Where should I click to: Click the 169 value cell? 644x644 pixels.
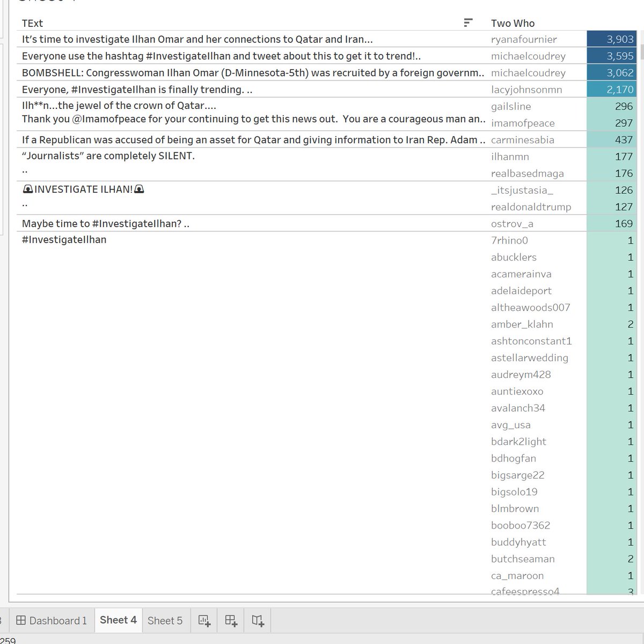click(612, 224)
